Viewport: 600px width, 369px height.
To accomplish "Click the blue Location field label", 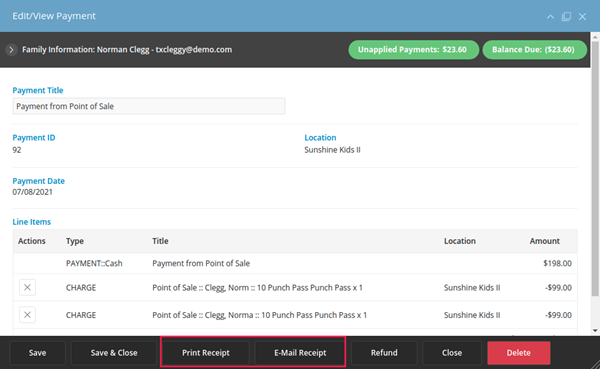I will coord(320,137).
